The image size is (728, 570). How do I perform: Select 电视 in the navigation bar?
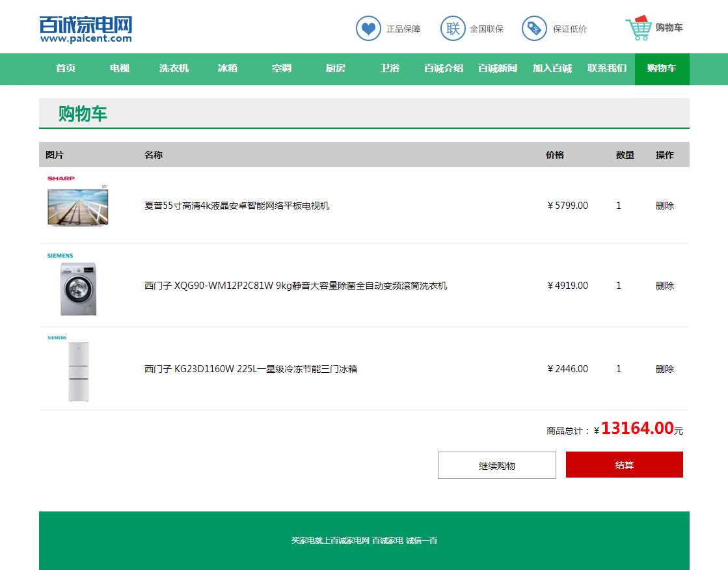(x=120, y=68)
